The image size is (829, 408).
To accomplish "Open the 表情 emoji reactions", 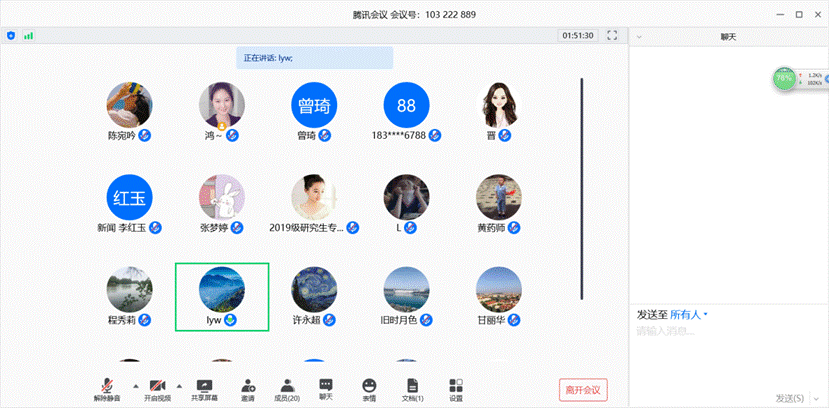I will pyautogui.click(x=369, y=388).
